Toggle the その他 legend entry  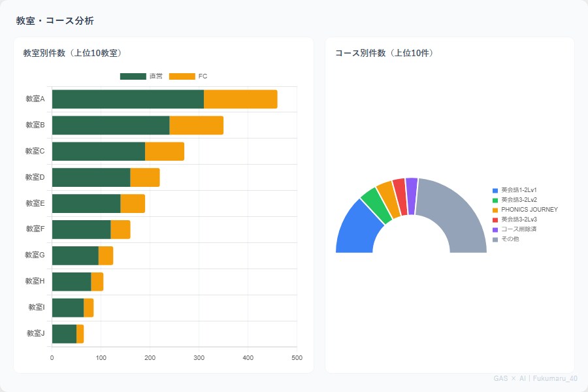(x=506, y=239)
